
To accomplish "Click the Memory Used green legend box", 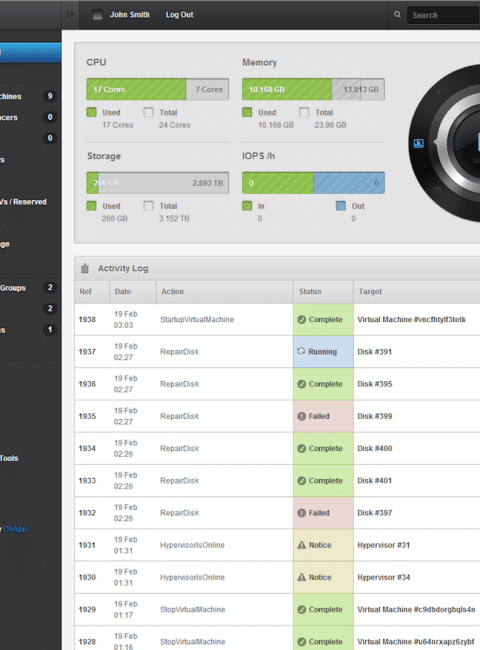I will (247, 112).
